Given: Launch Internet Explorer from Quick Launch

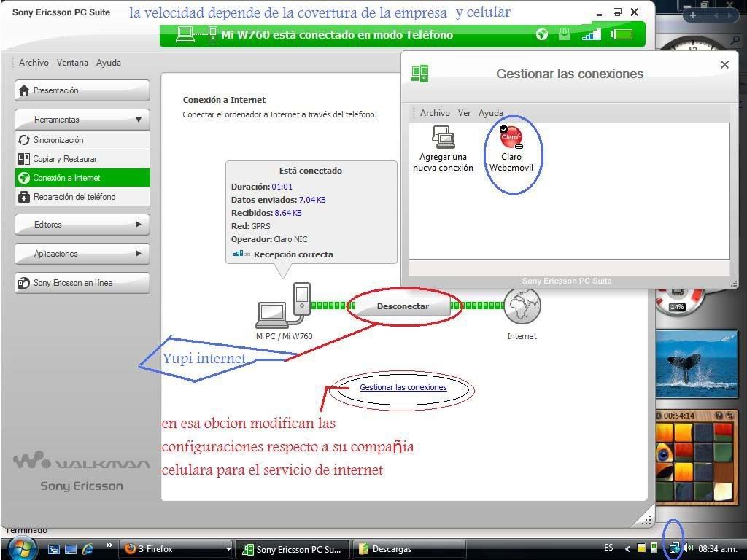Looking at the screenshot, I should pos(88,549).
